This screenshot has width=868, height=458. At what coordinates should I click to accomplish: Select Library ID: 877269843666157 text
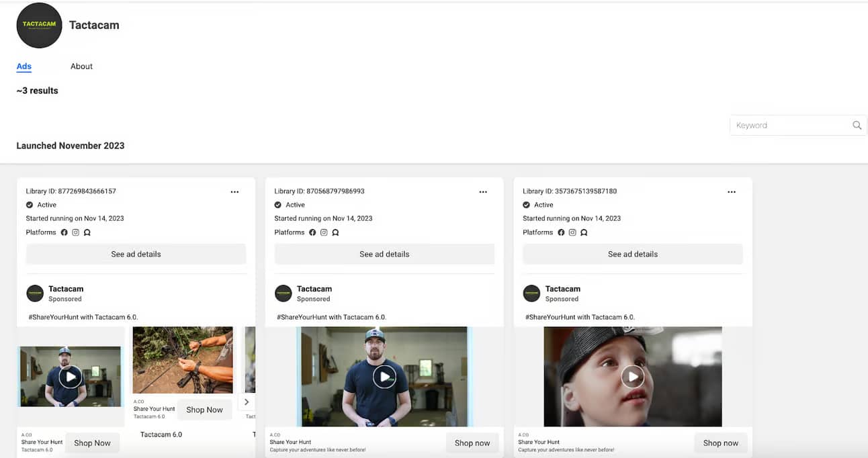pos(71,191)
